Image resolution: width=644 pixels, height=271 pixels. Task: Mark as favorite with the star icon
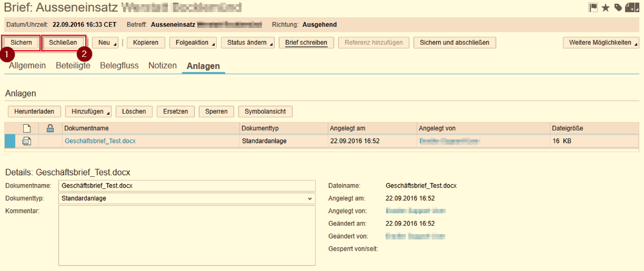tap(606, 7)
